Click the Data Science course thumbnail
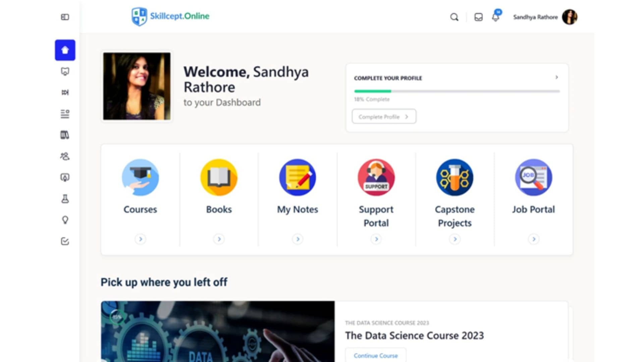Viewport: 644px width, 362px height. point(217,331)
